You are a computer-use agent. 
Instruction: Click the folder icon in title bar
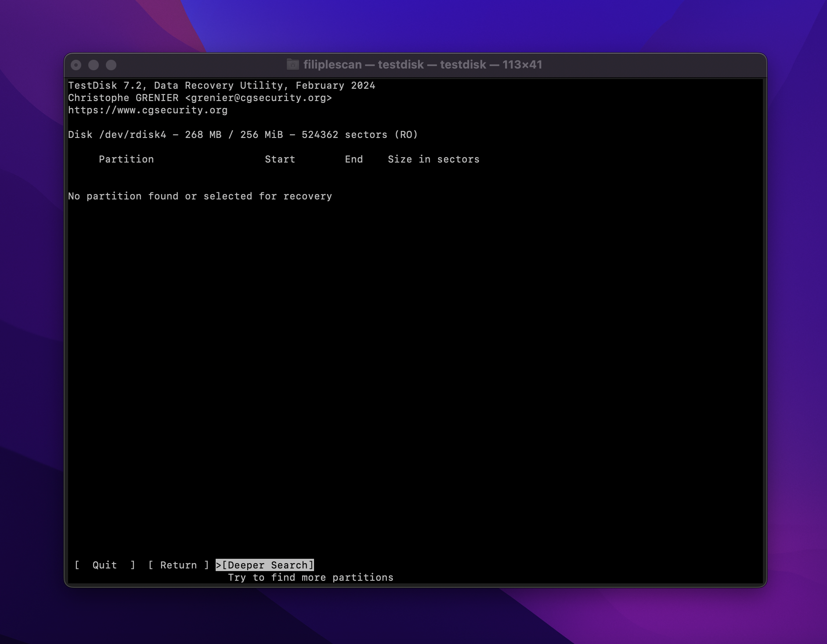[293, 65]
